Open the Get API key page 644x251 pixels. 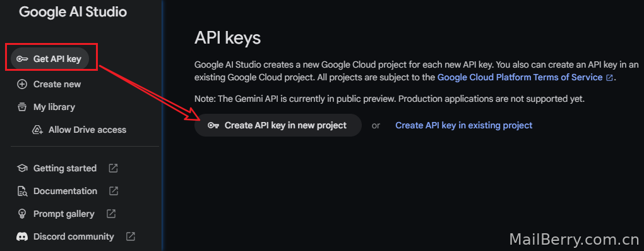click(49, 59)
